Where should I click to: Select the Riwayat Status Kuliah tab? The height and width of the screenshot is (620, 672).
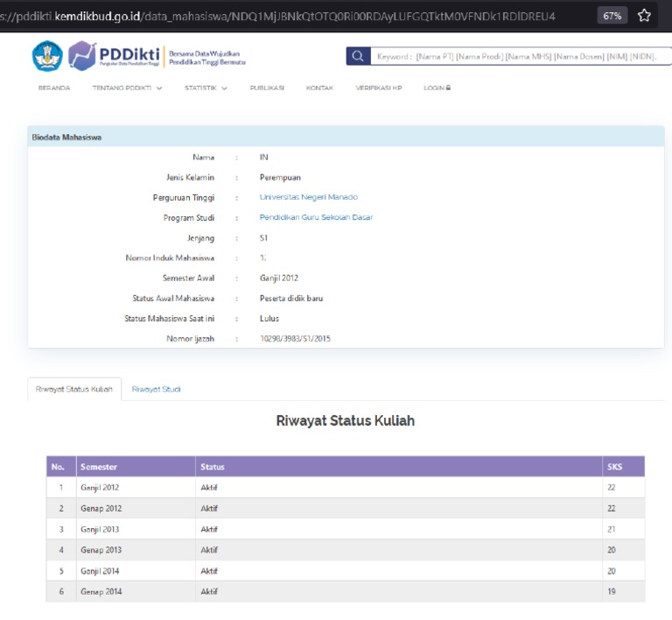[74, 389]
